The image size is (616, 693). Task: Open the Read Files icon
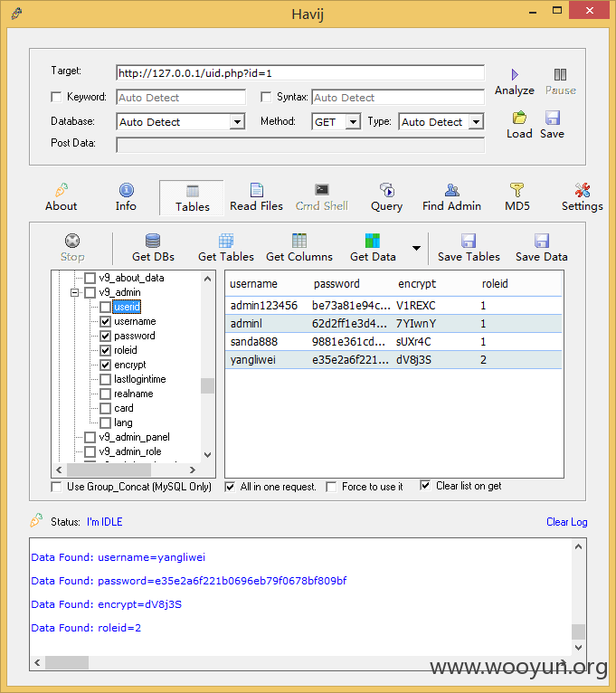click(x=256, y=190)
